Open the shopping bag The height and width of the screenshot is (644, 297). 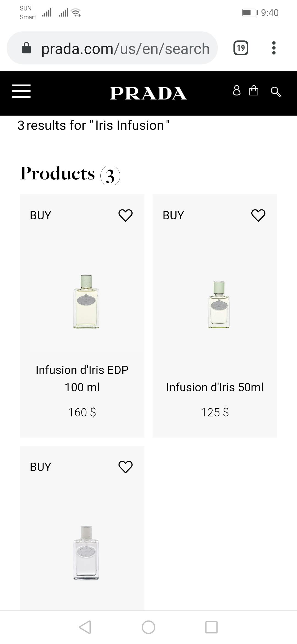pyautogui.click(x=254, y=91)
